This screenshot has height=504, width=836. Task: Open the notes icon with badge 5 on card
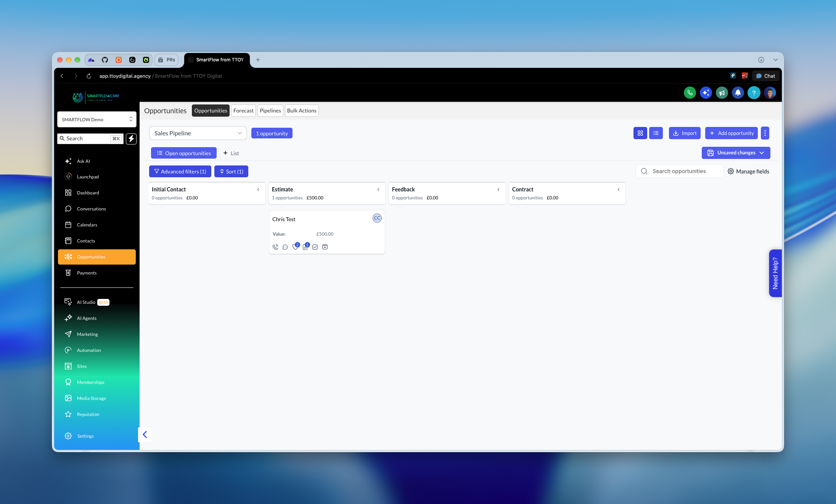305,247
